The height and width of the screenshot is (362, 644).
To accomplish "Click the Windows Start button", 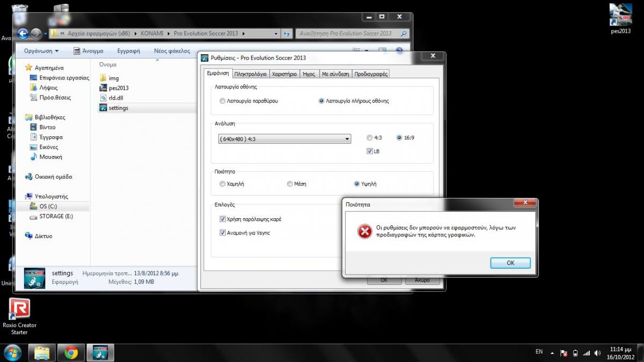I will (12, 352).
